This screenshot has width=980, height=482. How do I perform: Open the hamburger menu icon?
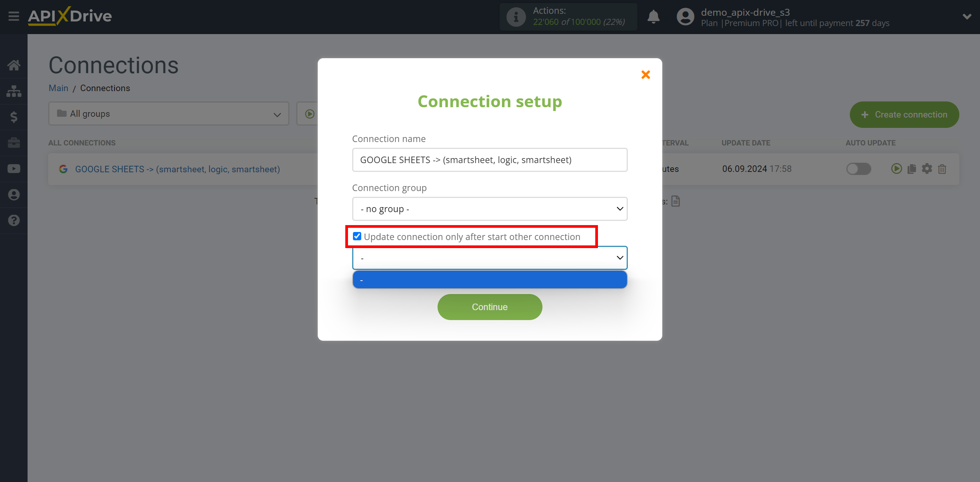pos(14,16)
